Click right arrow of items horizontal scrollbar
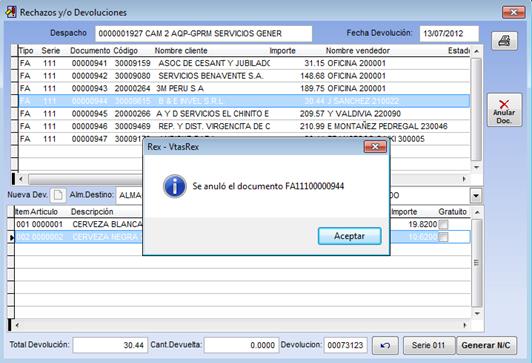The width and height of the screenshot is (532, 363). pos(464,325)
